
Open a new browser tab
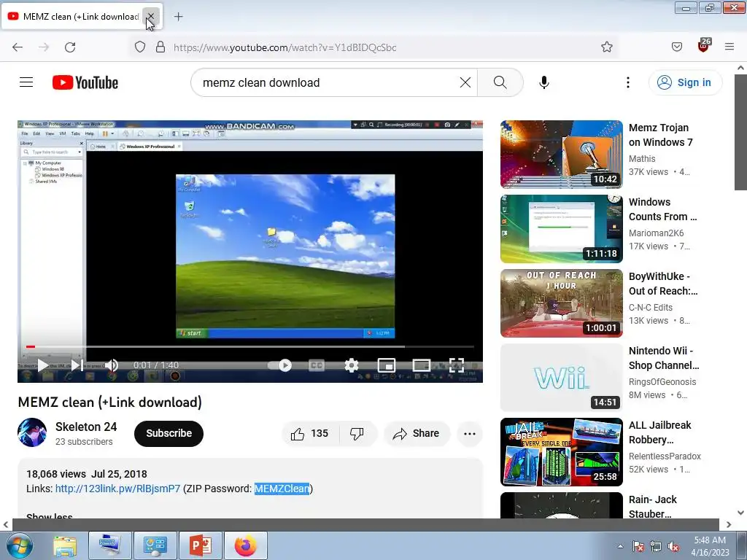pos(178,17)
